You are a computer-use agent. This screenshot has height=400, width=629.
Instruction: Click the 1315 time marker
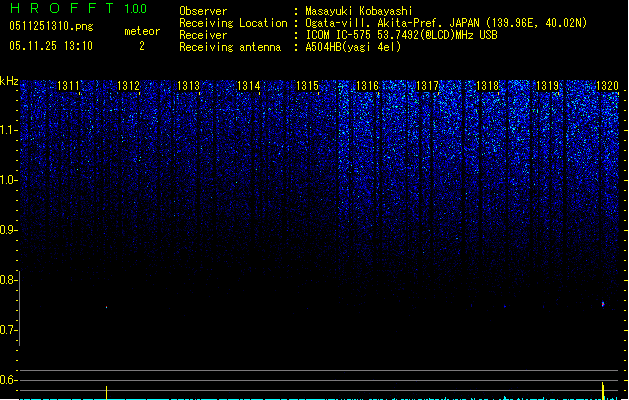(x=307, y=85)
